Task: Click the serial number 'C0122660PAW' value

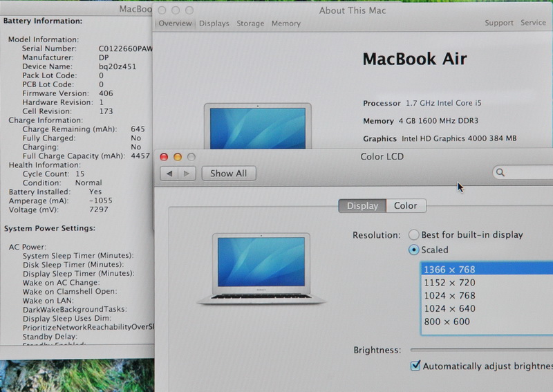Action: 125,48
